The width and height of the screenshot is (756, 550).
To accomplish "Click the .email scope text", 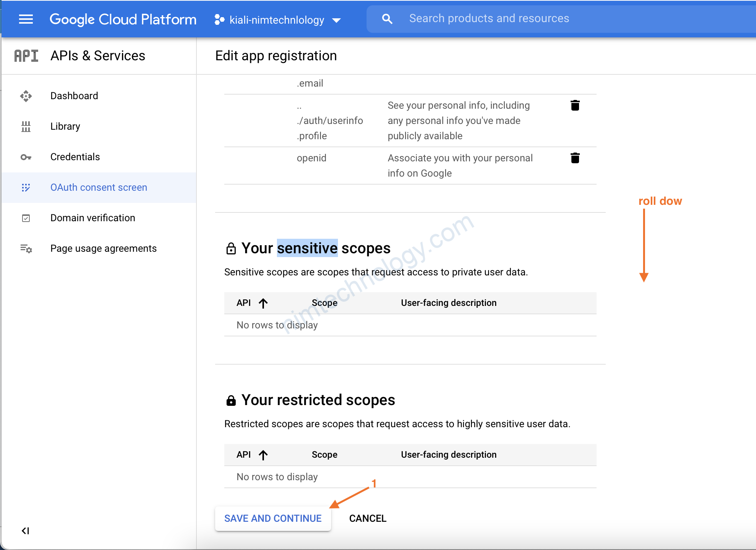I will pos(310,83).
